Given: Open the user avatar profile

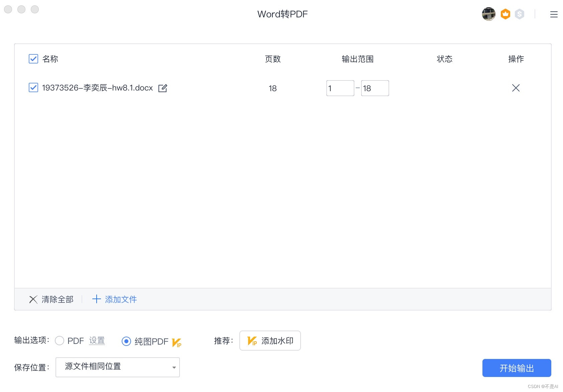Looking at the screenshot, I should point(488,14).
